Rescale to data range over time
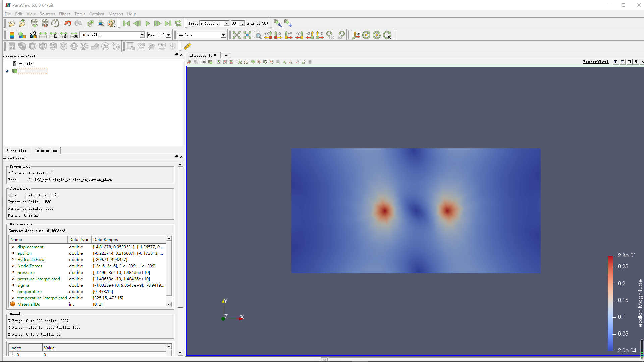The height and width of the screenshot is (362, 644). tap(64, 35)
